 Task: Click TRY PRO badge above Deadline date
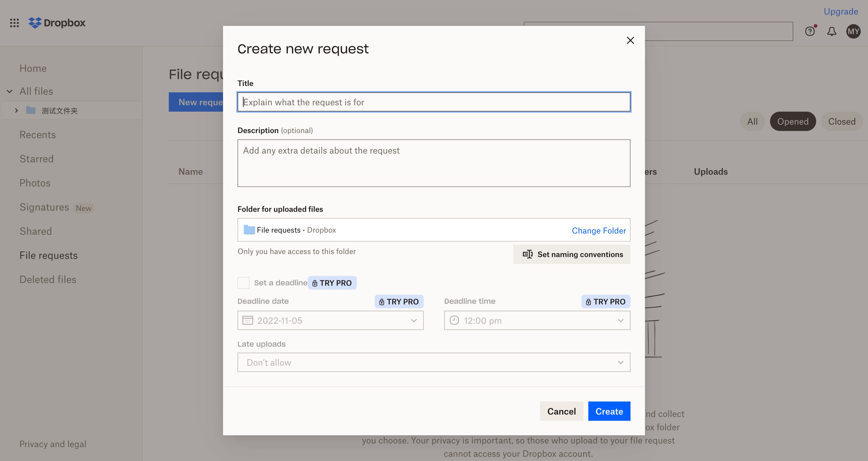coord(399,301)
